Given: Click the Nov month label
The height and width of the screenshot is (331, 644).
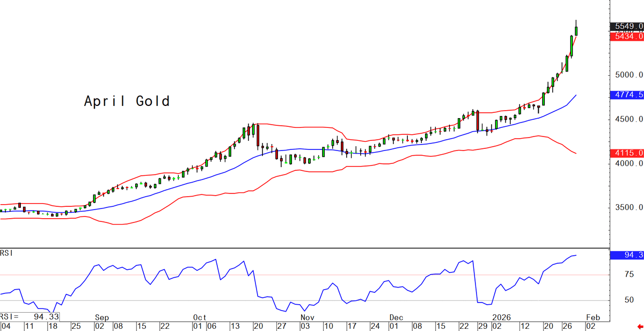Looking at the screenshot, I should click(307, 317).
